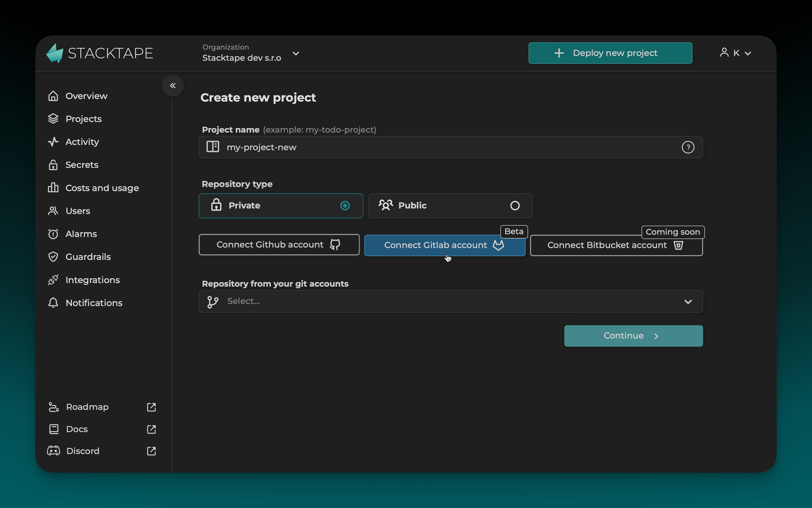Click the Secrets lock icon in sidebar
Screen dimensions: 812x508
(x=53, y=165)
